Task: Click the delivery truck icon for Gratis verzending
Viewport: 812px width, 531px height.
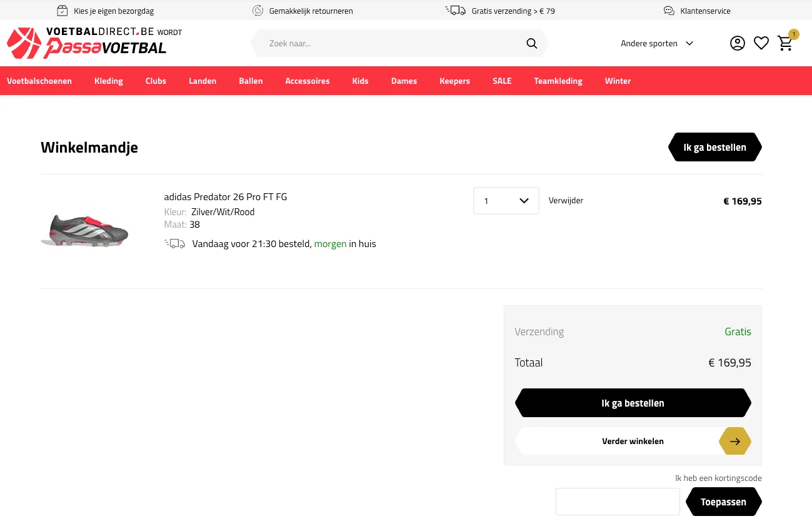Action: pyautogui.click(x=455, y=10)
